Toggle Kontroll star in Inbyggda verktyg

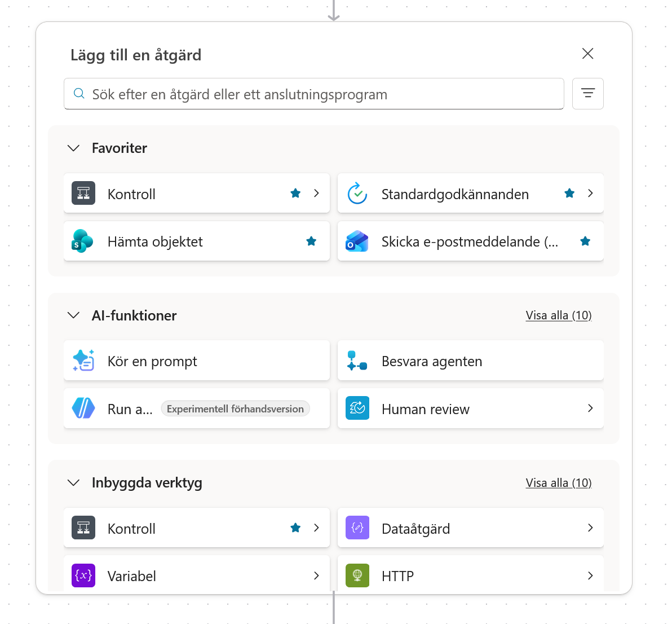point(295,528)
